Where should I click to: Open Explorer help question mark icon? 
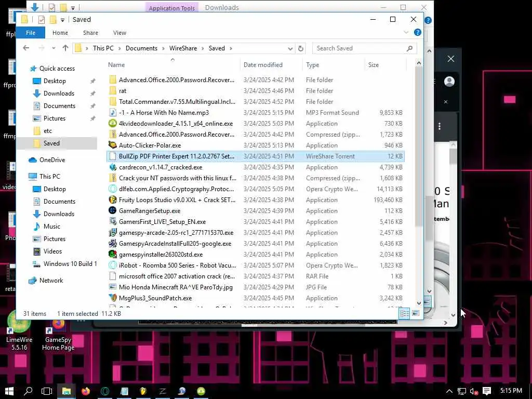coord(418,33)
